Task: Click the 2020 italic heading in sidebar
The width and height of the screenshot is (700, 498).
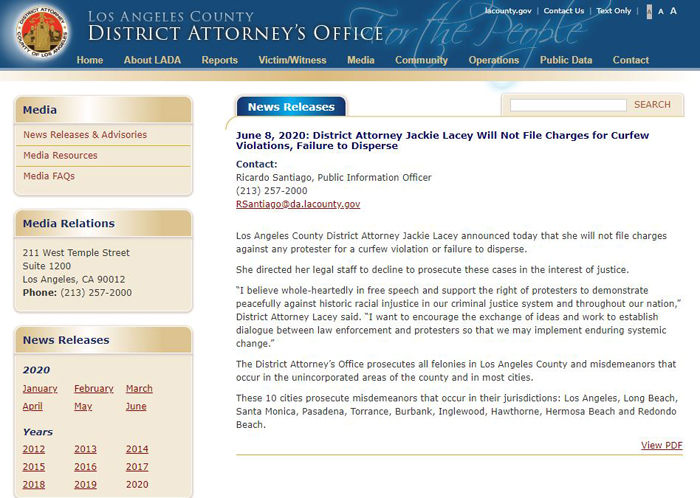Action: 37,370
